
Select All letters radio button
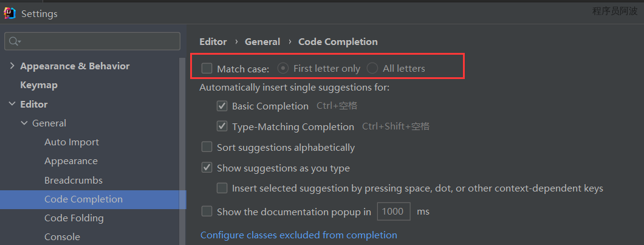coord(372,68)
